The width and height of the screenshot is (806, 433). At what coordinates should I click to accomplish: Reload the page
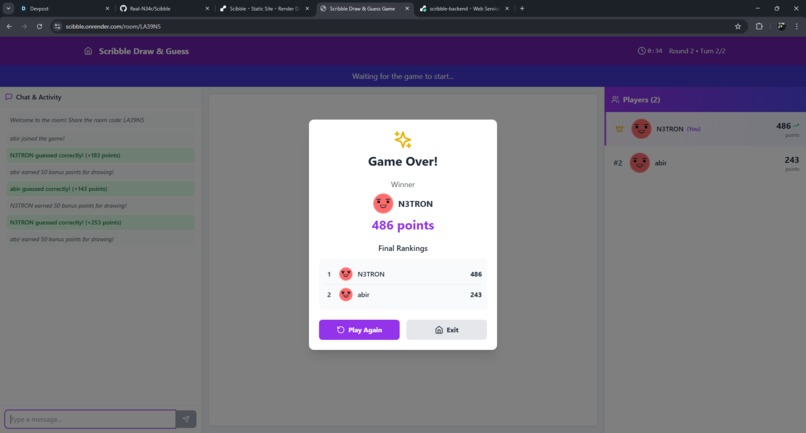(39, 26)
